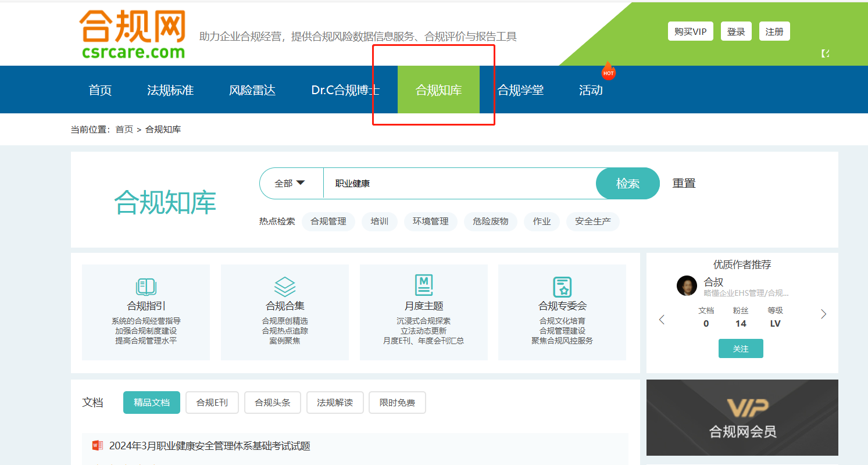This screenshot has height=465, width=868.
Task: Select the 合规知库 navigation tab
Action: [438, 90]
